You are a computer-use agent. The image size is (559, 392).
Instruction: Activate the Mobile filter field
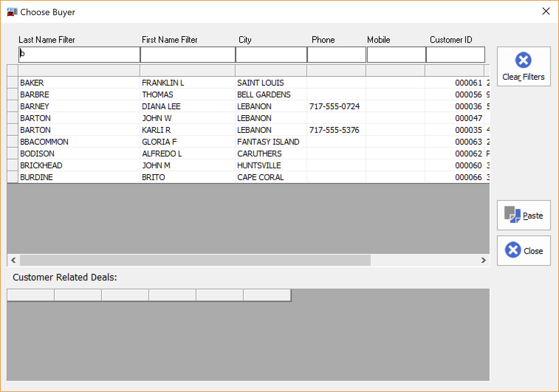tap(396, 55)
